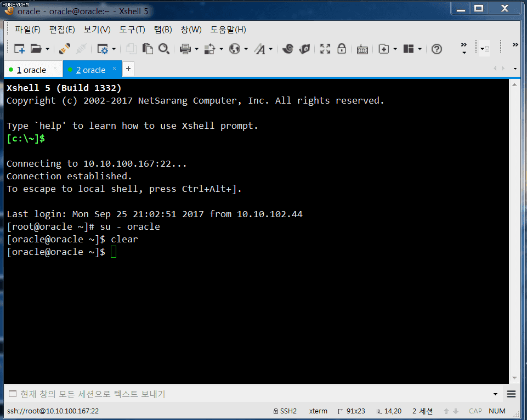Click terminal scrollbar down arrow
Screen dimensions: 527x420
pyautogui.click(x=514, y=378)
